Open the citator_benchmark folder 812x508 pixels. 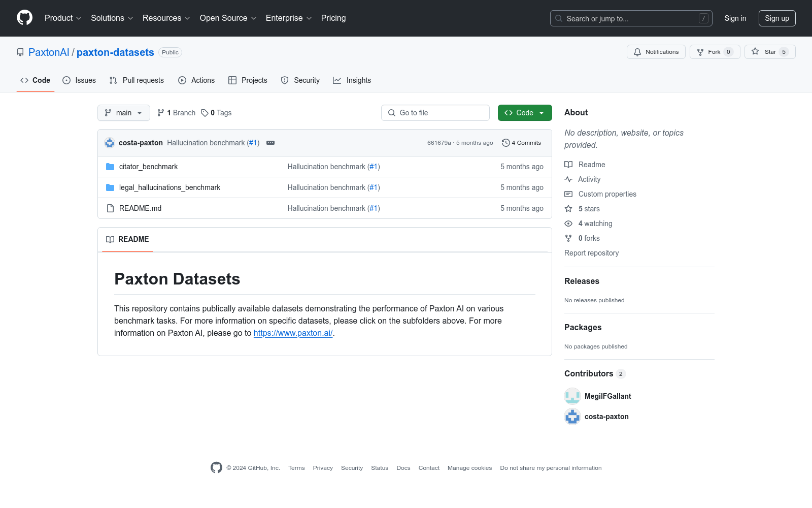[x=148, y=167]
